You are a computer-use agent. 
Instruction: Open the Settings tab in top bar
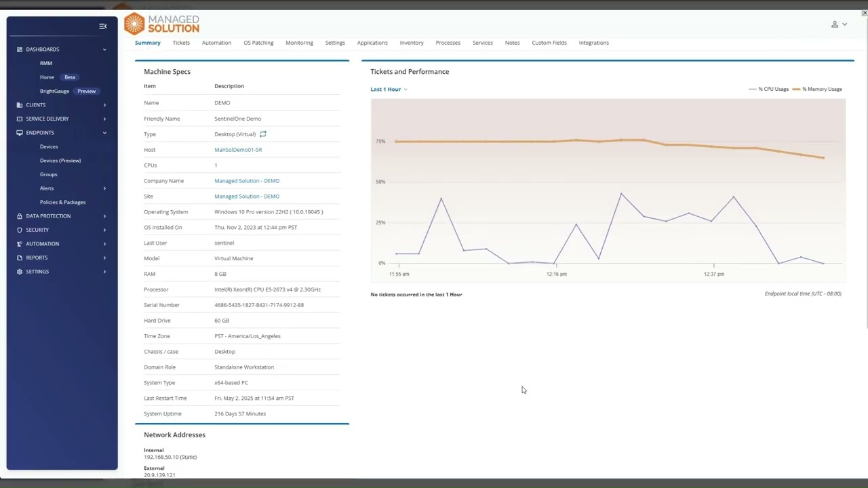pos(335,43)
